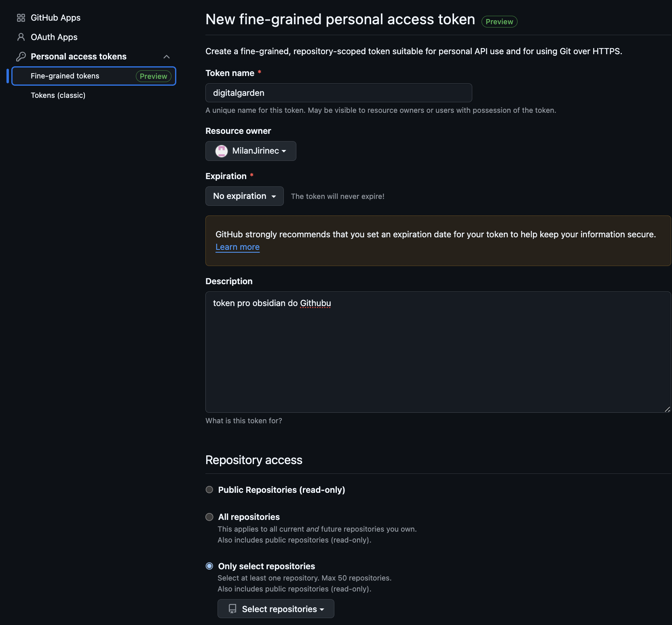Click the Personal access tokens key icon
Viewport: 672px width, 625px height.
21,57
